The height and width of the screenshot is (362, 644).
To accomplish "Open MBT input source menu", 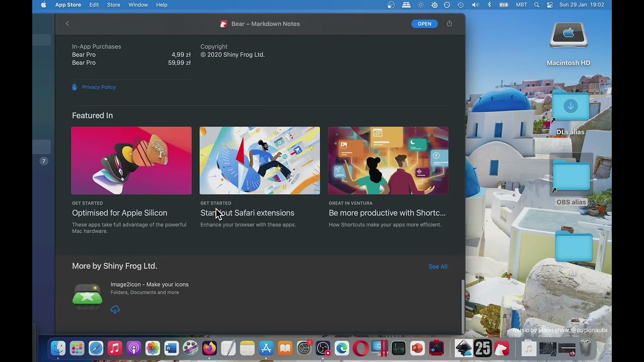I will click(x=522, y=5).
